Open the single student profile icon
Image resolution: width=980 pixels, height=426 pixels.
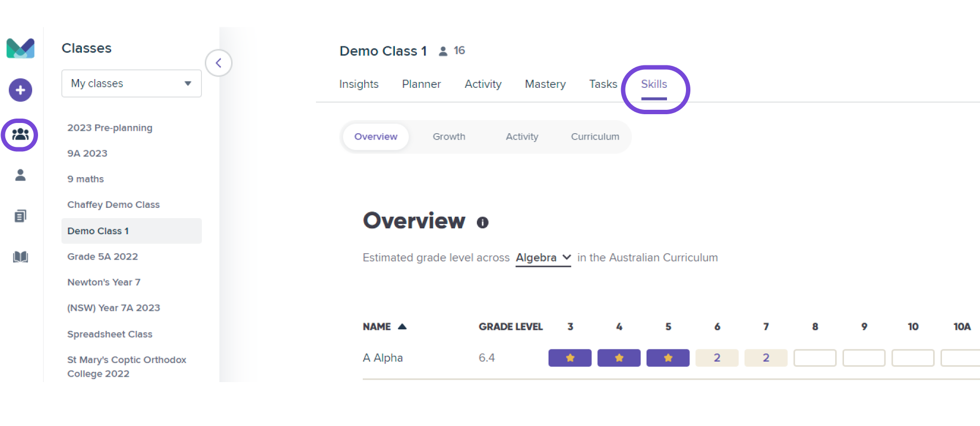click(x=20, y=175)
